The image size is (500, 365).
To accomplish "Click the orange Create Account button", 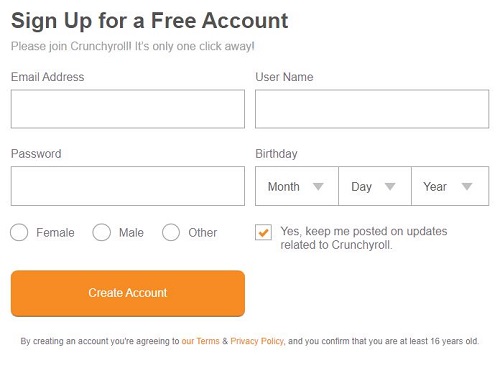I will click(x=128, y=293).
